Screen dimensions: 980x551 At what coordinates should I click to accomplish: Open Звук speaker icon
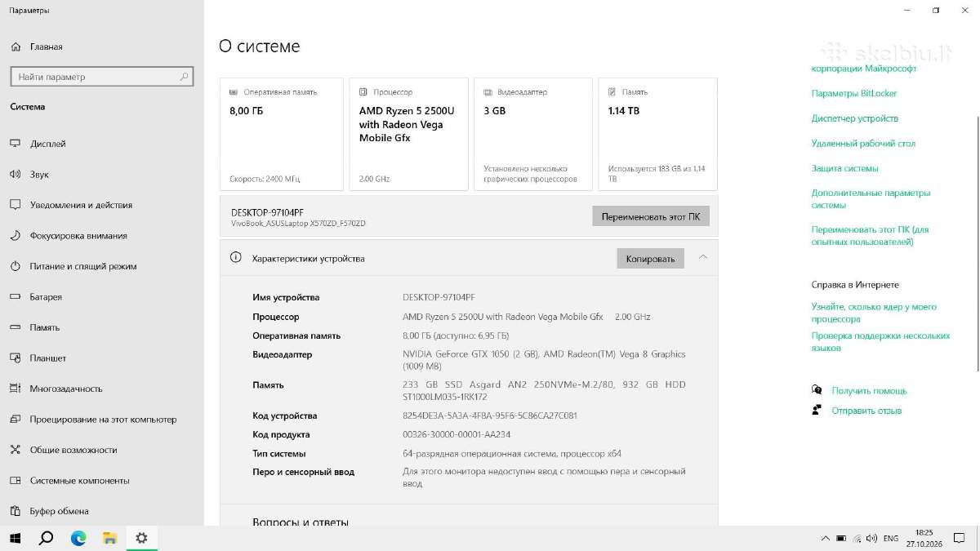click(15, 174)
